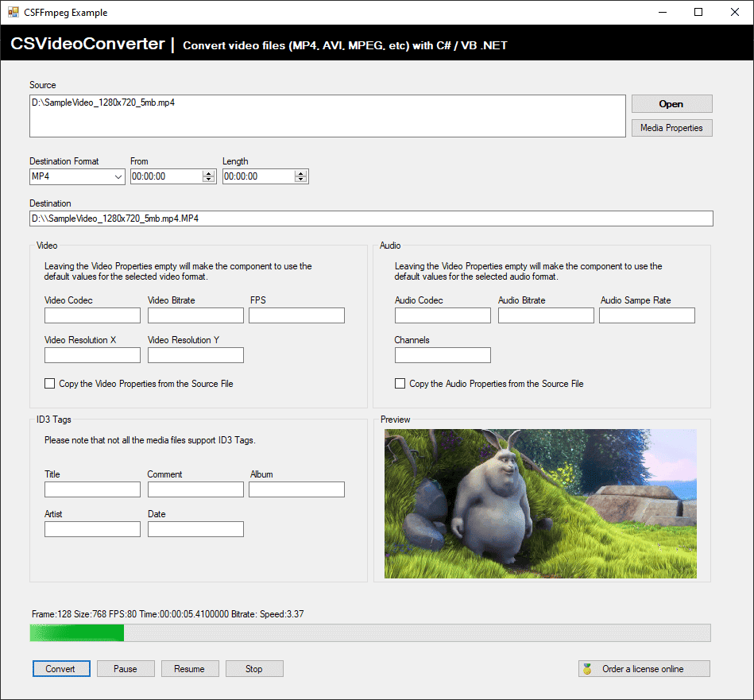Click the Title field under ID3 Tags
The width and height of the screenshot is (754, 700).
(x=92, y=489)
